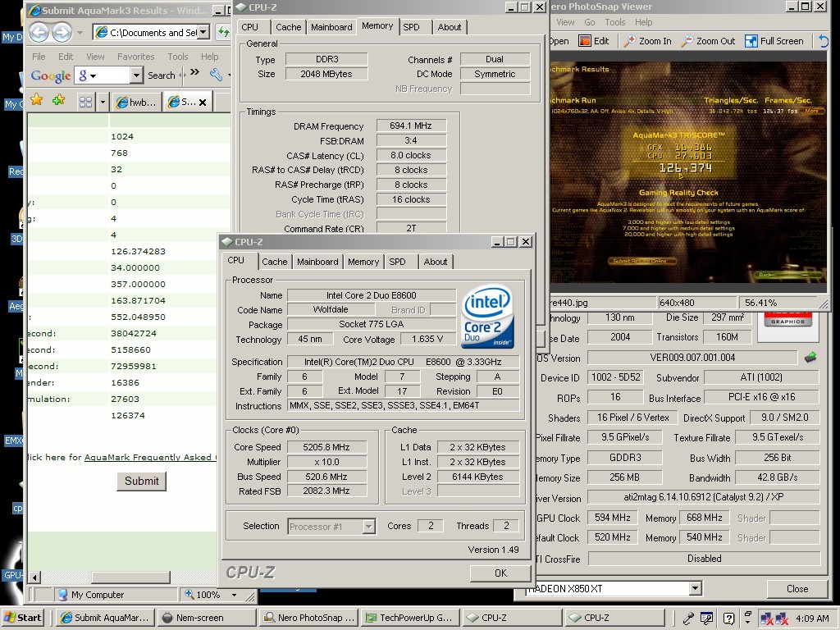840x630 pixels.
Task: Click the 4:09 AM taskbar clock
Action: tap(812, 619)
